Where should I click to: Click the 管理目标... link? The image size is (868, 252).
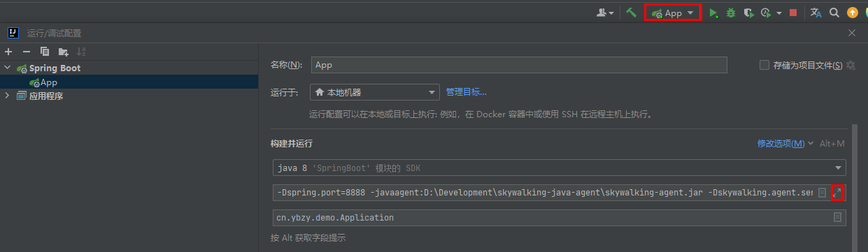[x=466, y=91]
